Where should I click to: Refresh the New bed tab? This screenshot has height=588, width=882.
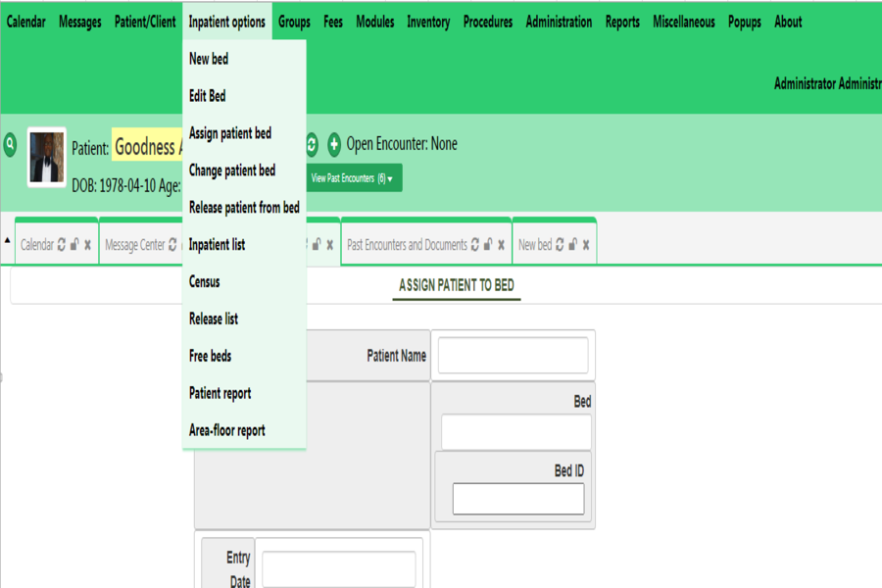[560, 244]
